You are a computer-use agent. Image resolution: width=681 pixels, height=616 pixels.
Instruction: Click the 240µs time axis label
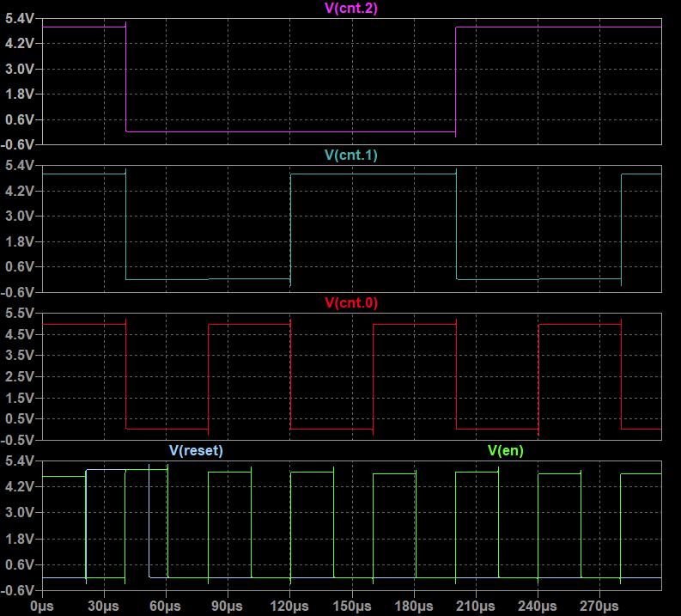pos(538,606)
